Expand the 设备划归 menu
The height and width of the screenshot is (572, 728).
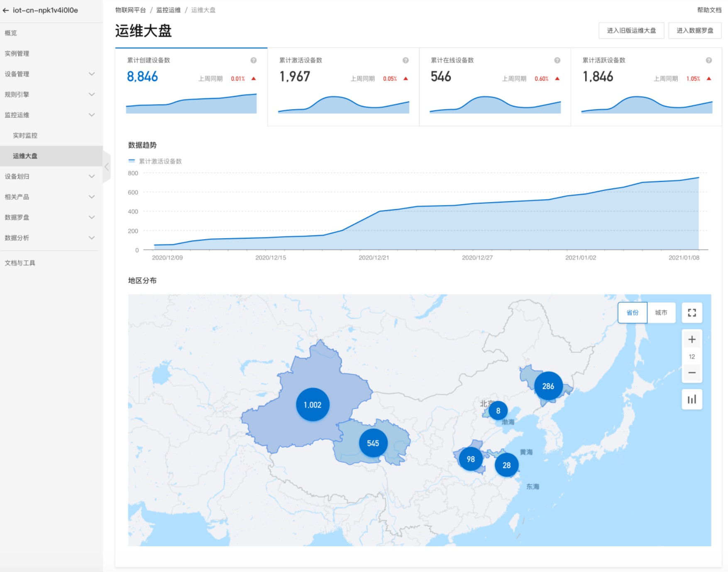point(51,176)
